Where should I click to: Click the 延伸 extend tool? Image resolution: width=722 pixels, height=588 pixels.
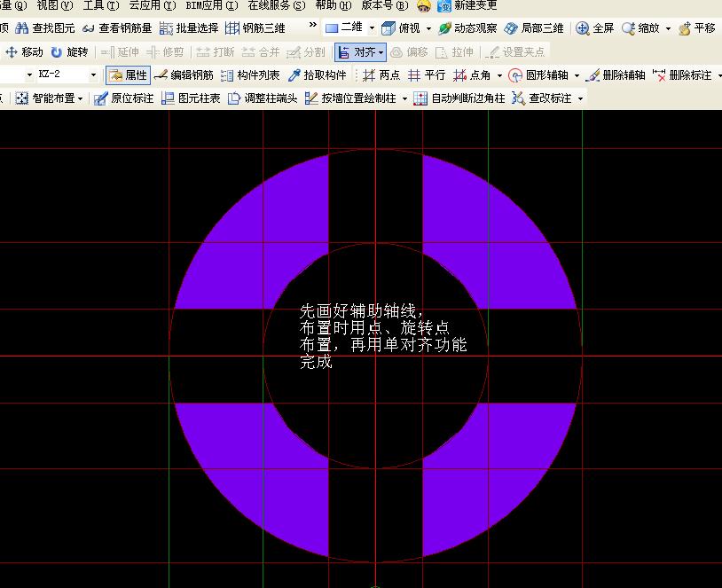coord(120,52)
